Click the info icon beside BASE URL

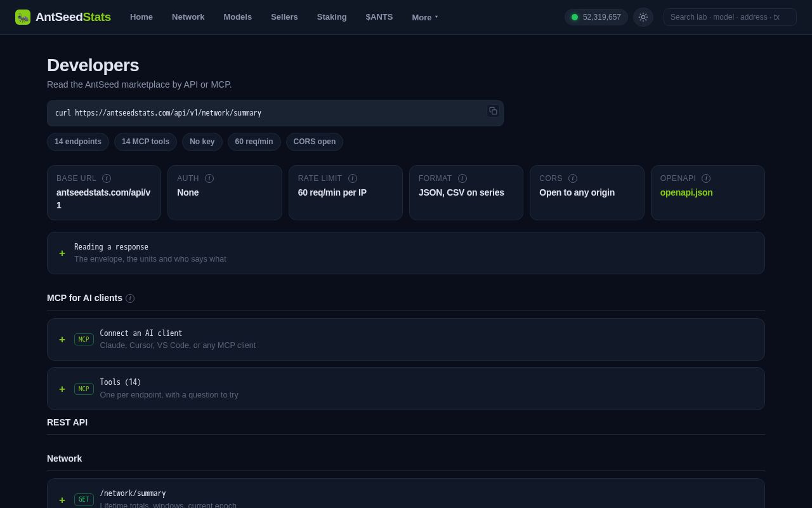coord(107,178)
